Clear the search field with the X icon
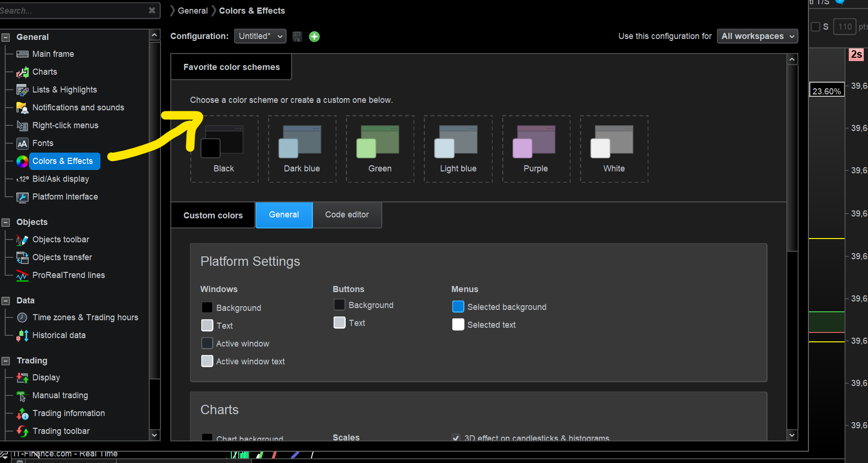 click(152, 10)
